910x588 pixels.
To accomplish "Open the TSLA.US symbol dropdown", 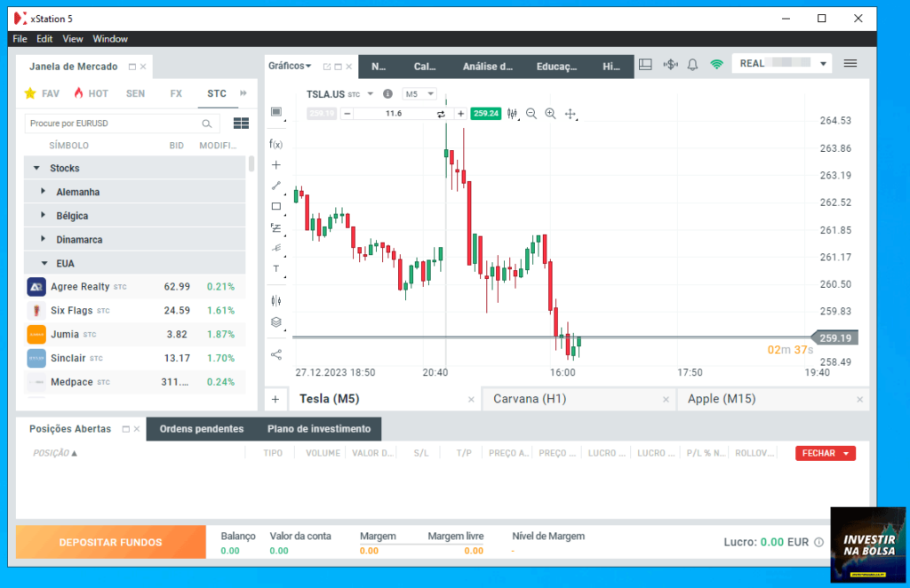I will [371, 94].
